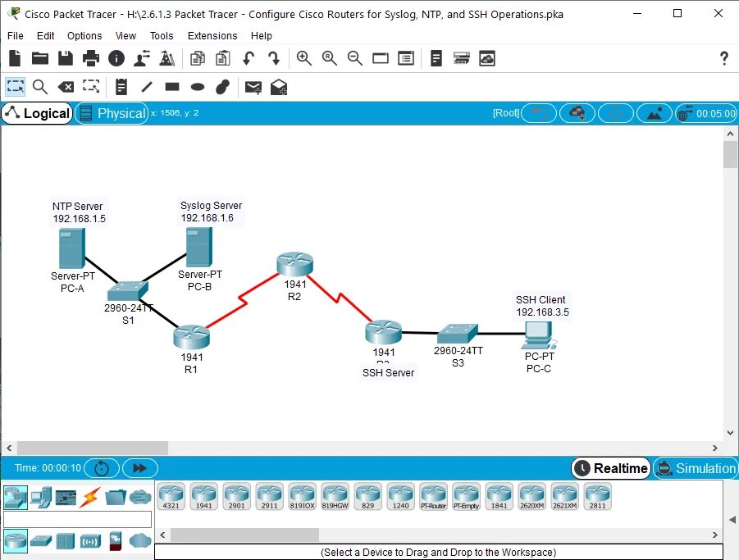Image resolution: width=739 pixels, height=560 pixels.
Task: Zoom in on the workspace
Action: click(304, 58)
